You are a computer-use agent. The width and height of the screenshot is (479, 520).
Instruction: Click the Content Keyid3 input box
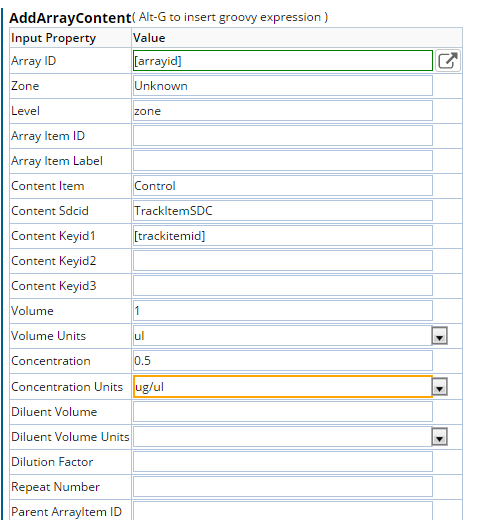283,286
